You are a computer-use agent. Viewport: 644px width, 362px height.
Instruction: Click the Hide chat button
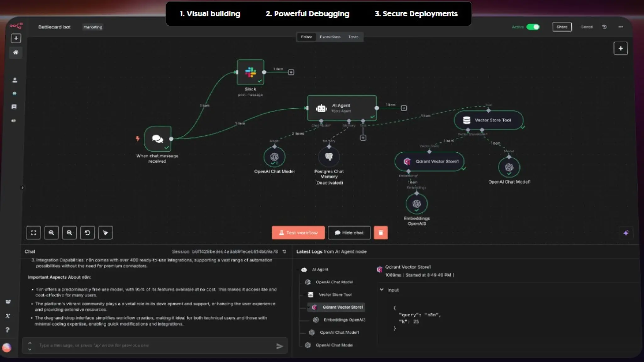[349, 233]
